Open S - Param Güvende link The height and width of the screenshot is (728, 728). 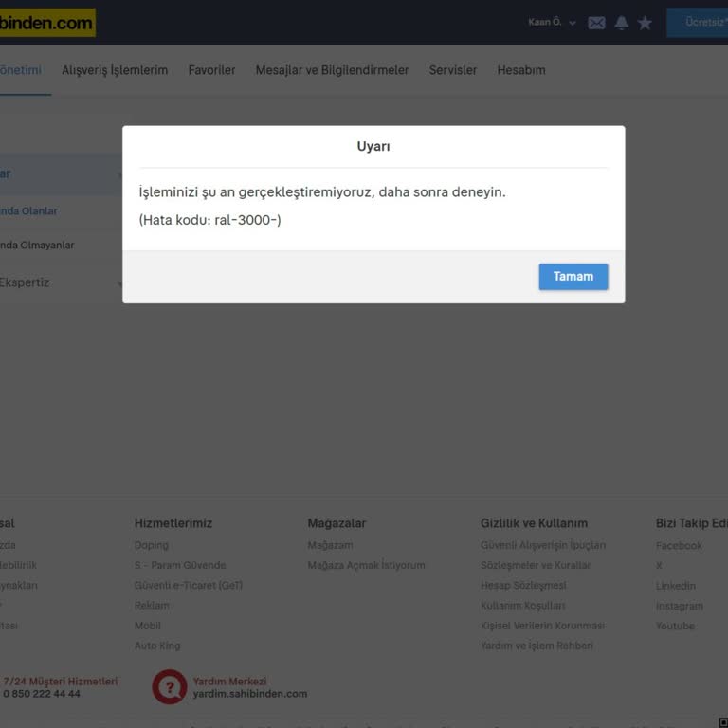tap(180, 565)
